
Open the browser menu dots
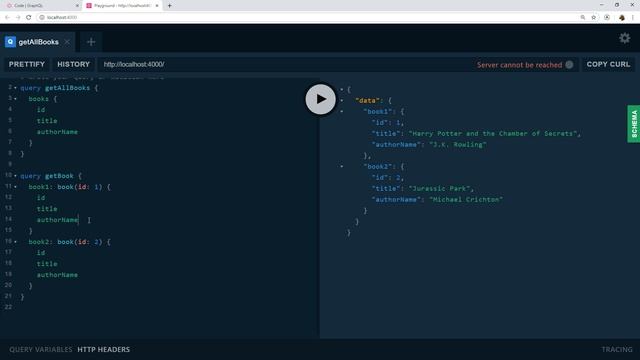(x=633, y=17)
